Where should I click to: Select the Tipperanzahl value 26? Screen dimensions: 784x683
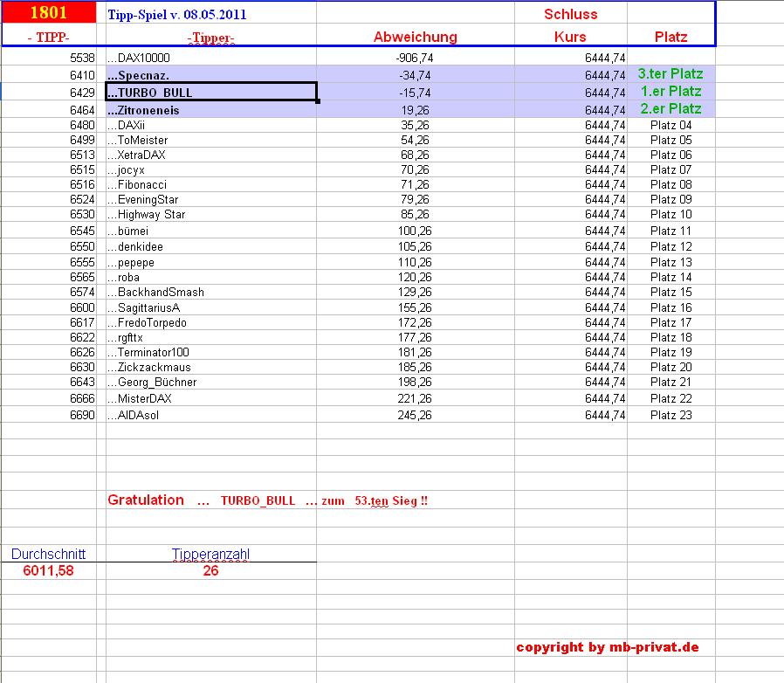[x=210, y=570]
